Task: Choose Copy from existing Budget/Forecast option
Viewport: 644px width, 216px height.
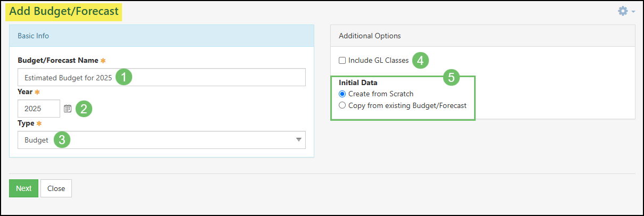Action: (343, 105)
